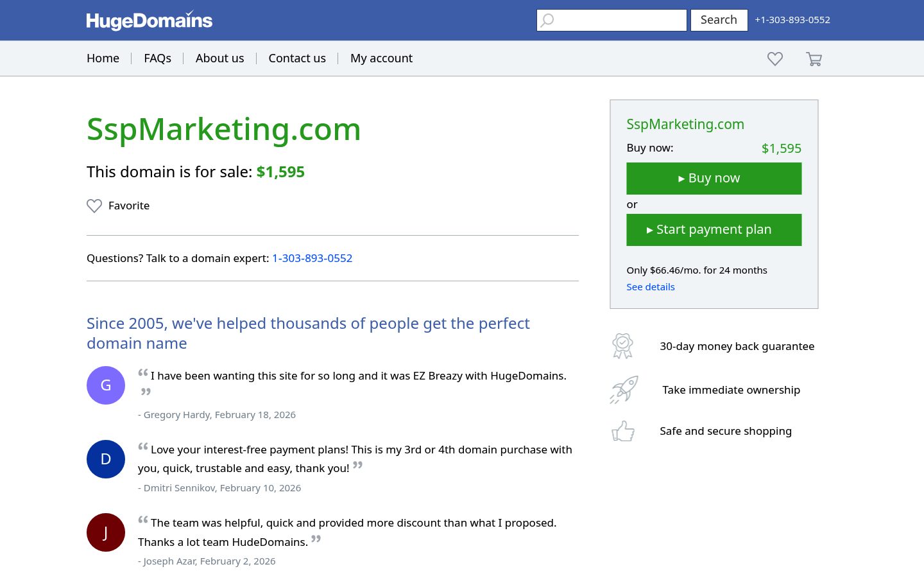This screenshot has width=924, height=578.
Task: Open See details for payment plan
Action: [x=650, y=287]
